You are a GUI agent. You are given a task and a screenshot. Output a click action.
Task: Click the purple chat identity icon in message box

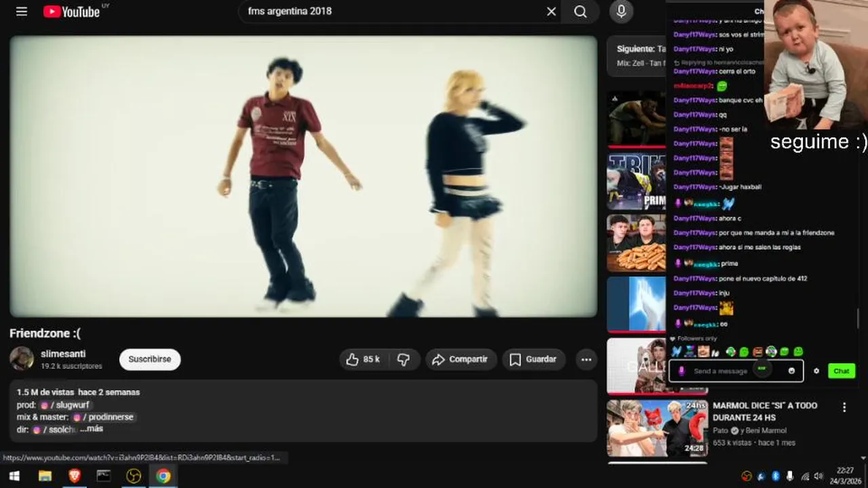click(x=682, y=371)
